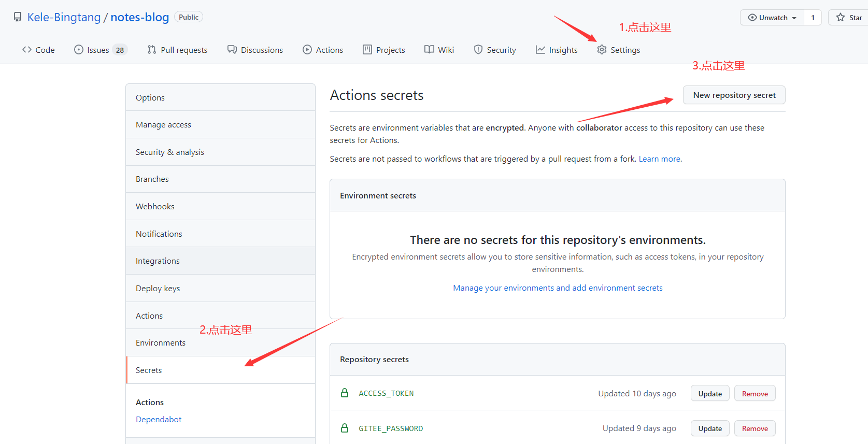Click the Discussions speech bubble icon
This screenshot has width=868, height=444.
tap(232, 50)
